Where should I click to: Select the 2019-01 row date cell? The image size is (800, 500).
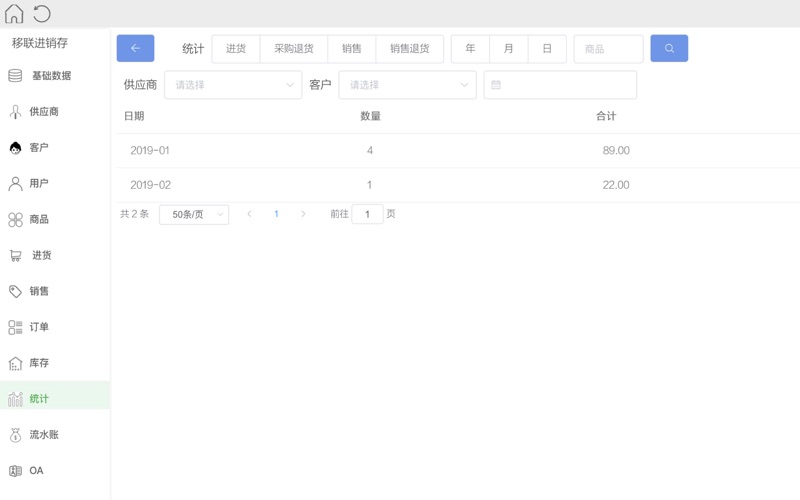[149, 151]
